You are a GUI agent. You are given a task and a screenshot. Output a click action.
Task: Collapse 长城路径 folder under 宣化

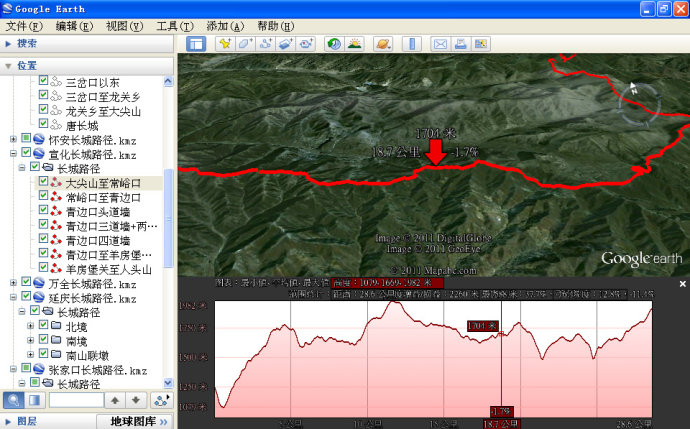click(22, 168)
